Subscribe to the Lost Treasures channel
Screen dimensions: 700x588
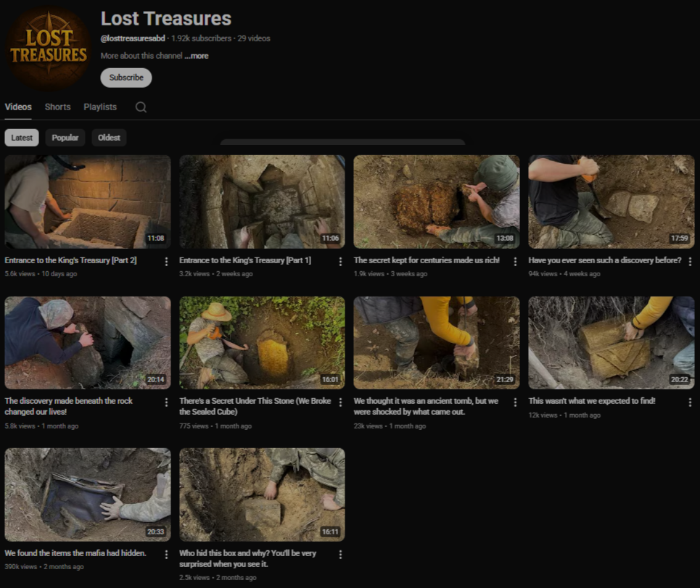click(x=126, y=78)
